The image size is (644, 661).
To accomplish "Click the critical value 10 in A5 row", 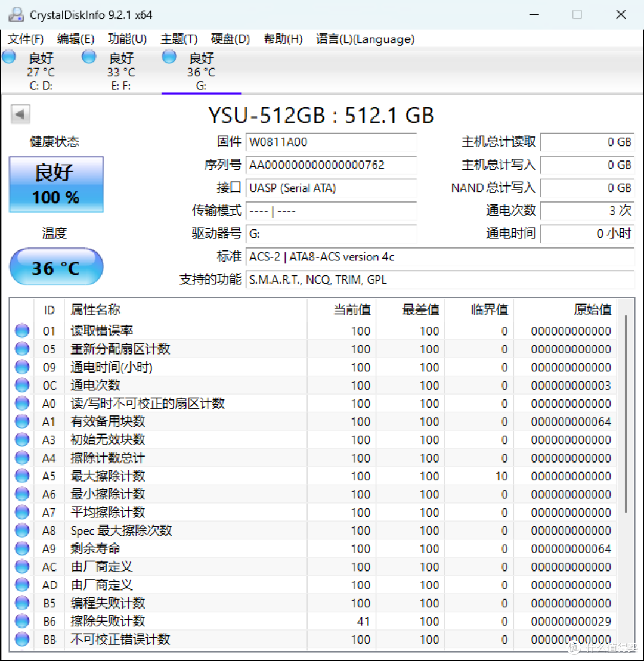I will (501, 476).
